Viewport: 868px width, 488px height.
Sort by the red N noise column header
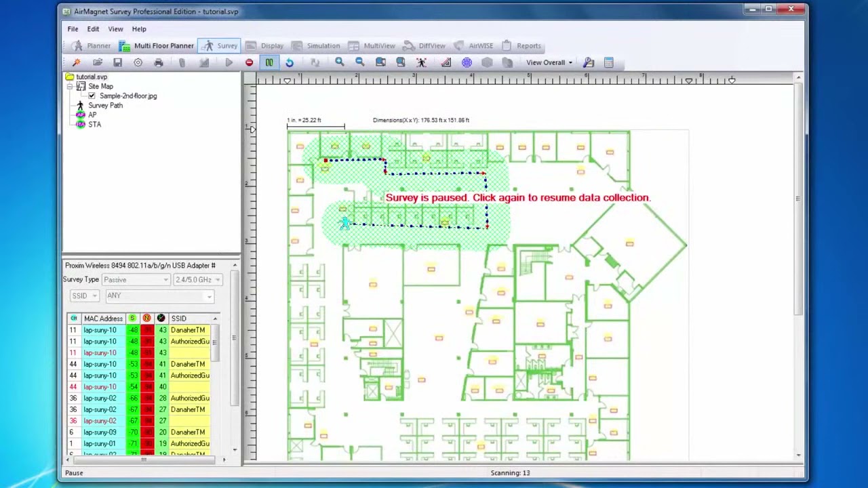coord(146,319)
